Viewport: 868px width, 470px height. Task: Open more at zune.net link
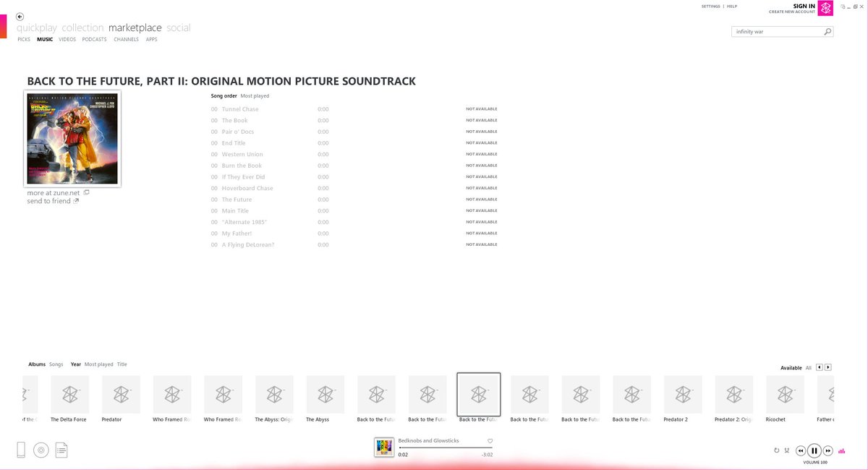click(54, 193)
